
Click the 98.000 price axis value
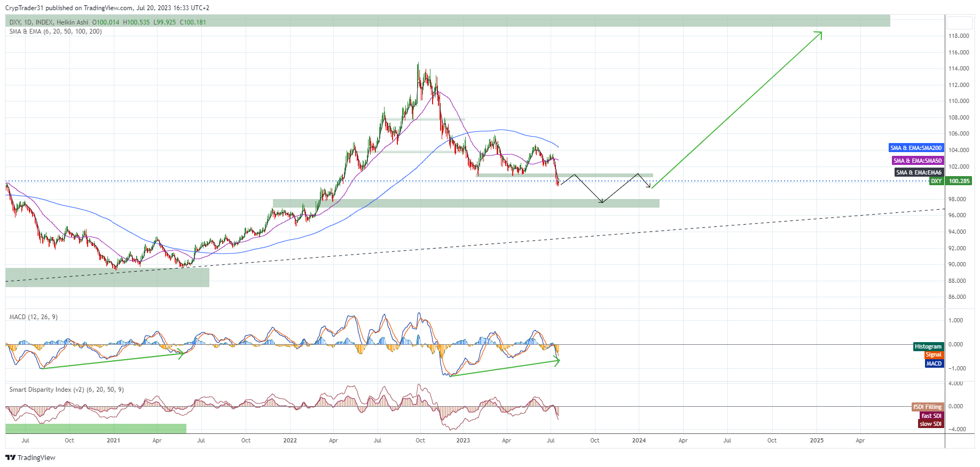click(x=957, y=199)
